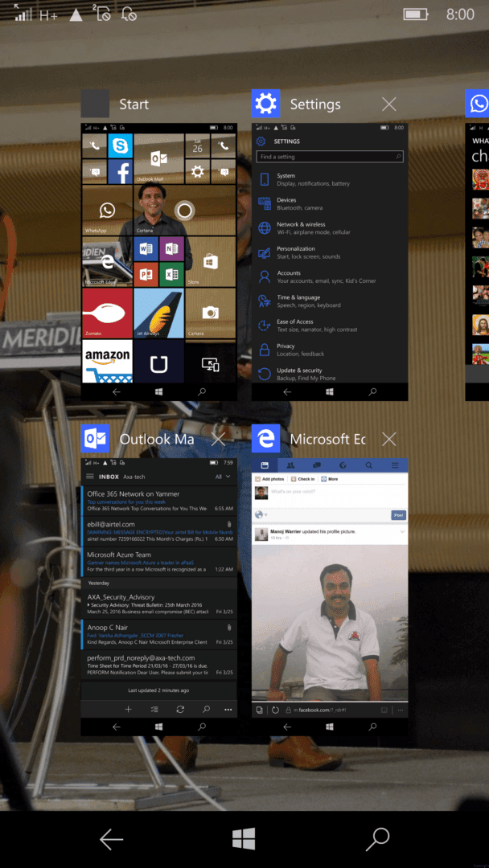Open Network & wireless in Settings list

coord(330,228)
